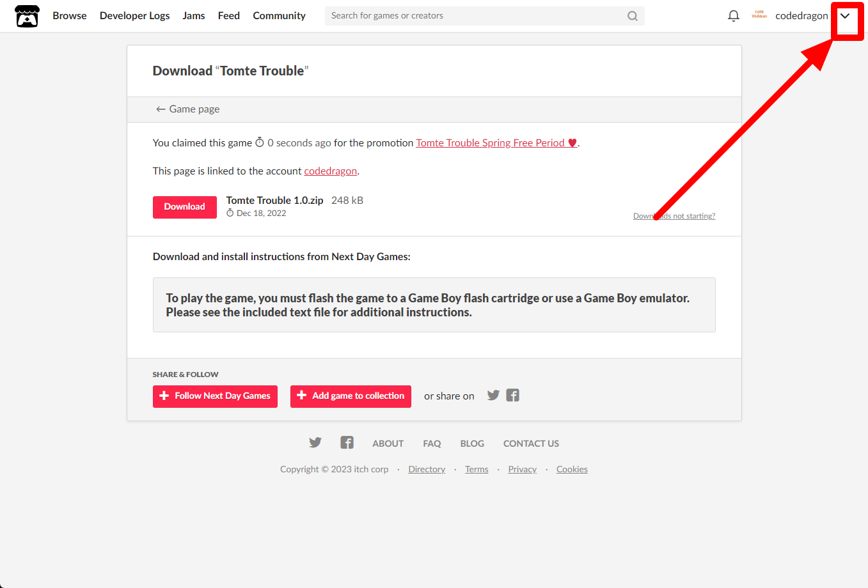
Task: Click the 248 kB file size text
Action: (347, 201)
